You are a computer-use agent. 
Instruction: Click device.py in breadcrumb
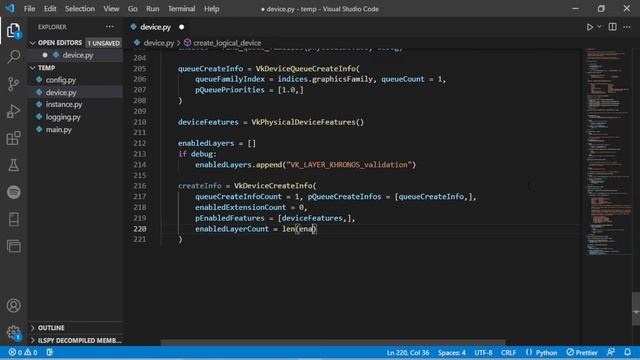click(158, 43)
